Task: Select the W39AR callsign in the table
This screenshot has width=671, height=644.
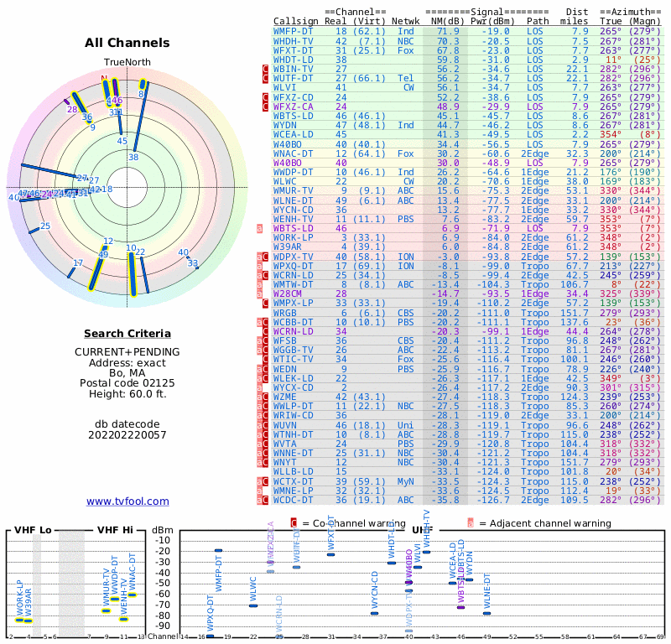Action: point(288,247)
